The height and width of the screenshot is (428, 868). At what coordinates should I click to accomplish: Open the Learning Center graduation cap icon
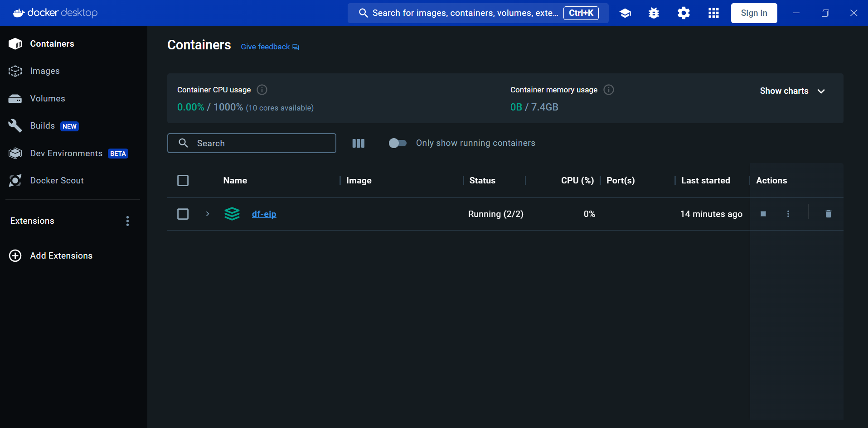pos(625,13)
